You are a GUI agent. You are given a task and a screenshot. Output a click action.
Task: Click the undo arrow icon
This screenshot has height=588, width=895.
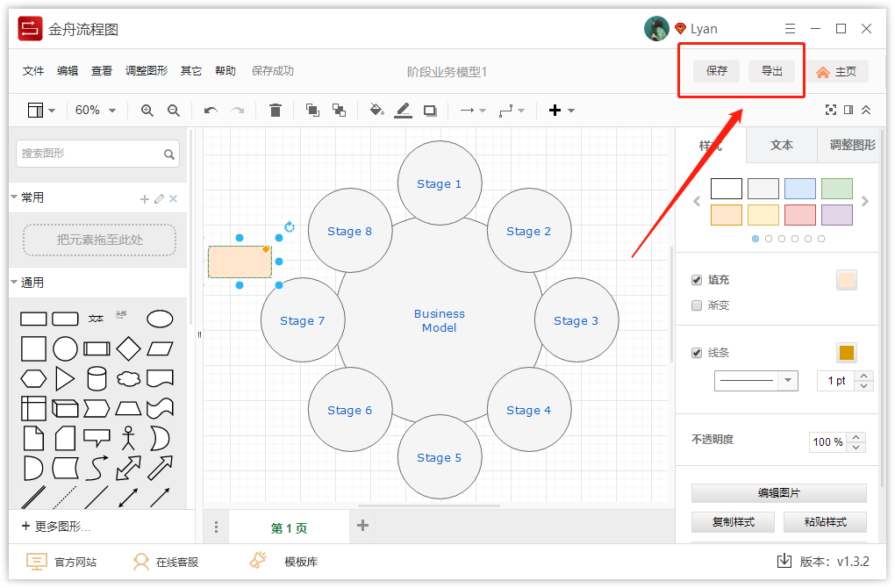tap(211, 110)
